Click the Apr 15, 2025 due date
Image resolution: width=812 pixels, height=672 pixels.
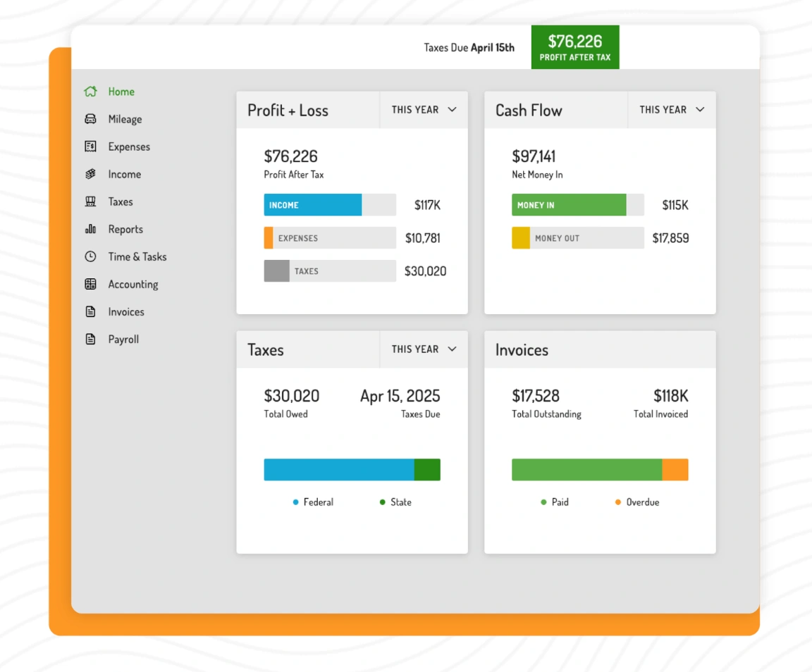400,396
